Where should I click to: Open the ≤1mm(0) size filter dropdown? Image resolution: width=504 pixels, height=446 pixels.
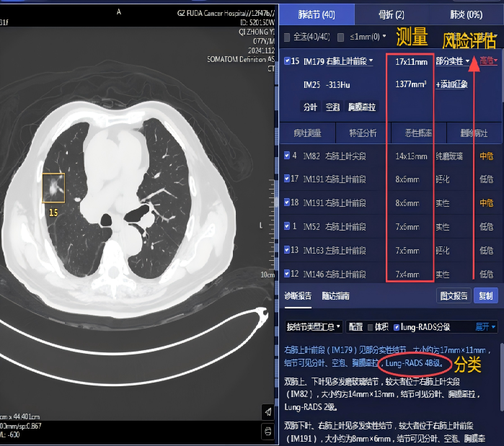(x=368, y=37)
